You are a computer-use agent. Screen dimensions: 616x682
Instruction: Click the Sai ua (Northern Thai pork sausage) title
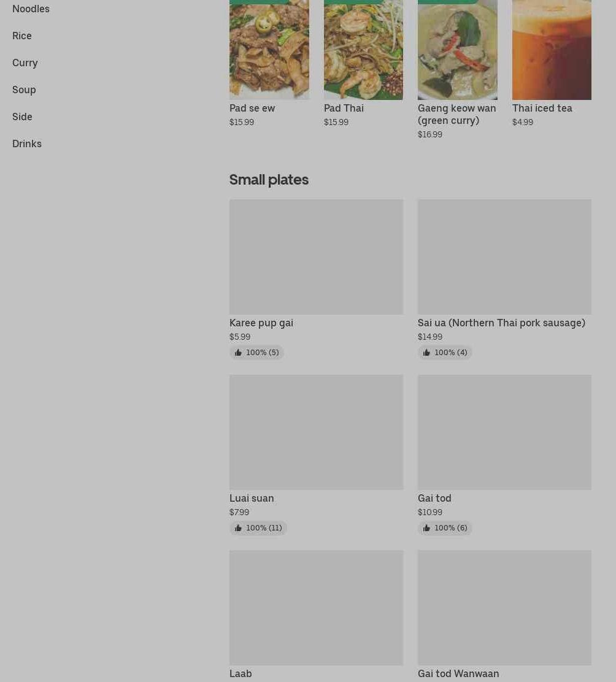coord(501,323)
